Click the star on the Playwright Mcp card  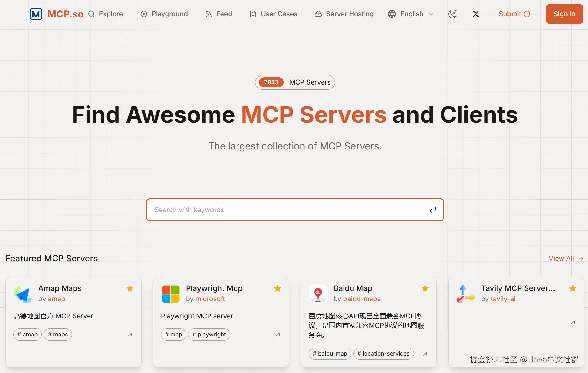[278, 288]
